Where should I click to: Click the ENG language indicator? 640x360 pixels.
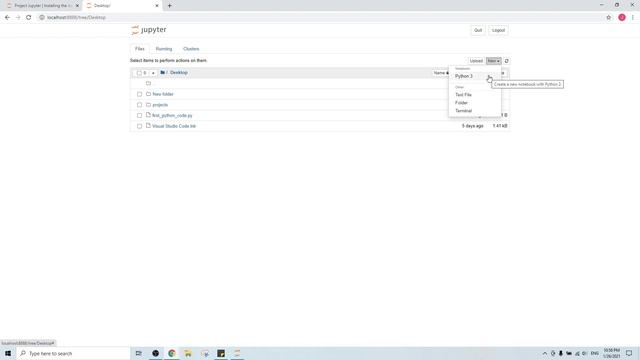tap(595, 353)
